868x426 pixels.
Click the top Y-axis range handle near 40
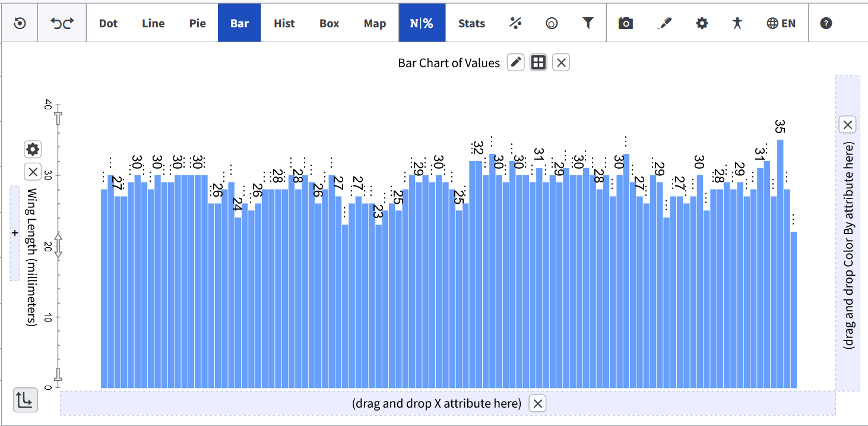tap(58, 117)
